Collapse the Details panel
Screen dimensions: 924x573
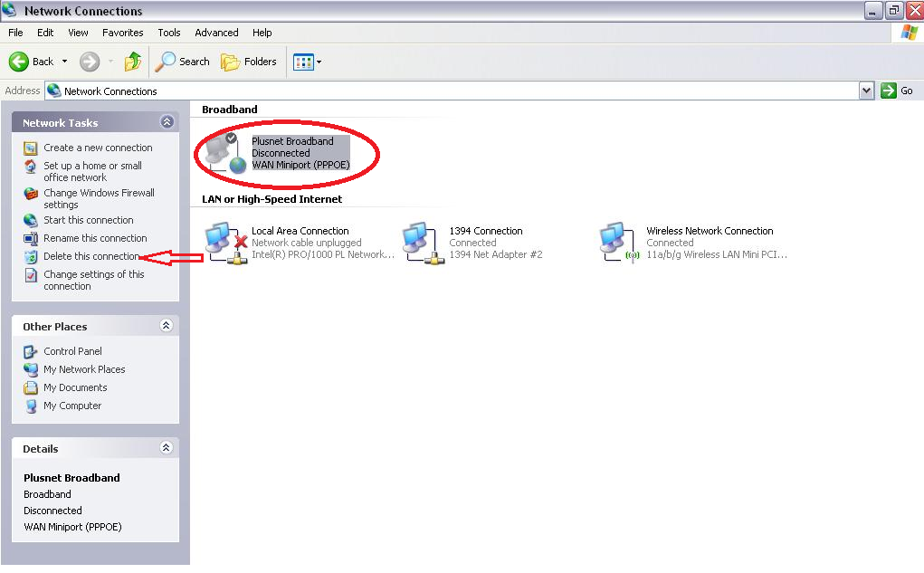coord(167,448)
